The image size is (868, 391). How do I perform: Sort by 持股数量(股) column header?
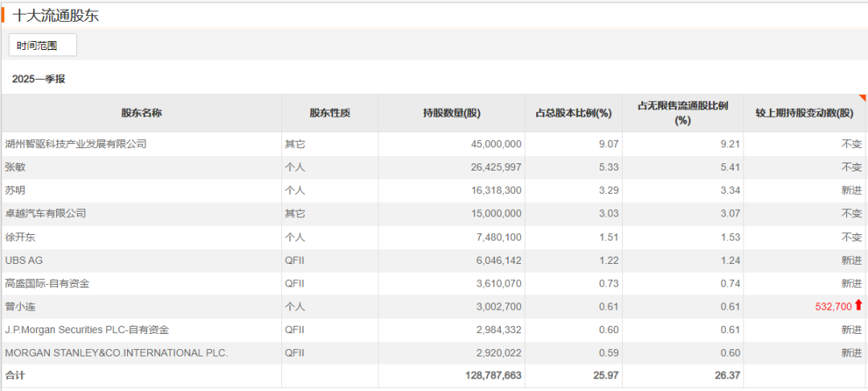point(451,113)
